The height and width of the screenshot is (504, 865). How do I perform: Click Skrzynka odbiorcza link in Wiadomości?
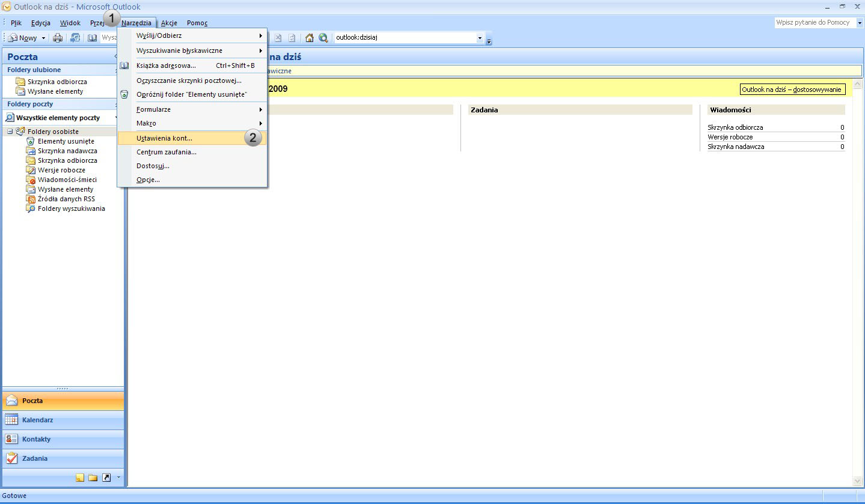735,127
